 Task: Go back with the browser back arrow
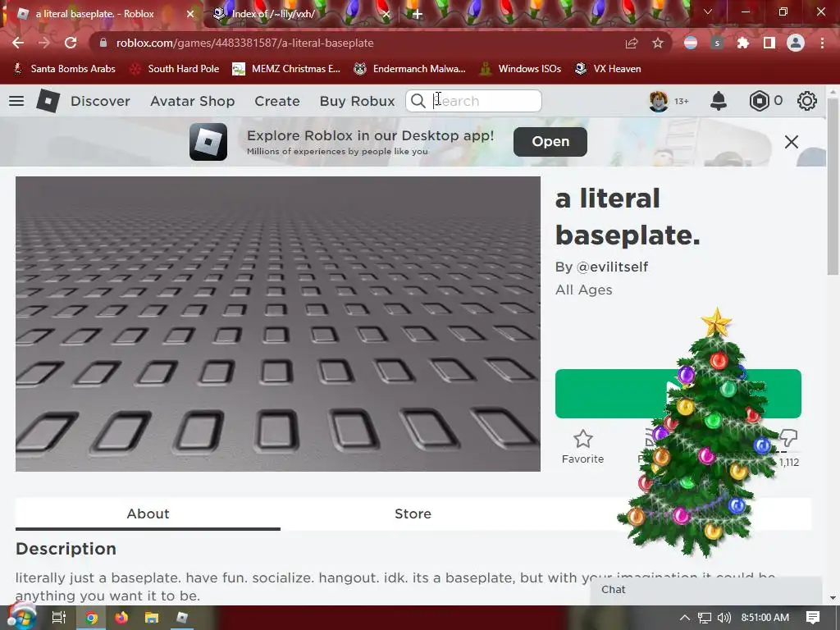tap(18, 43)
